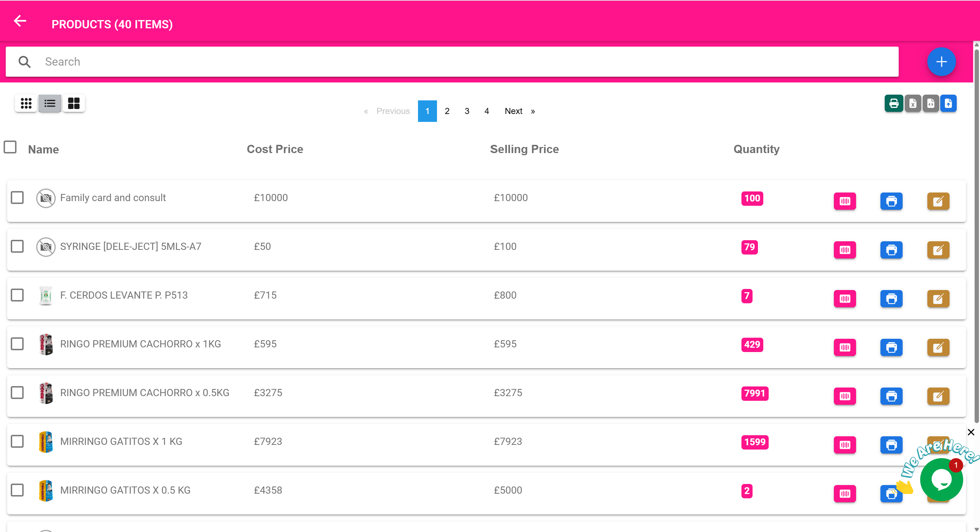Print label for Family card and consult
Image resolution: width=980 pixels, height=532 pixels.
(x=892, y=201)
